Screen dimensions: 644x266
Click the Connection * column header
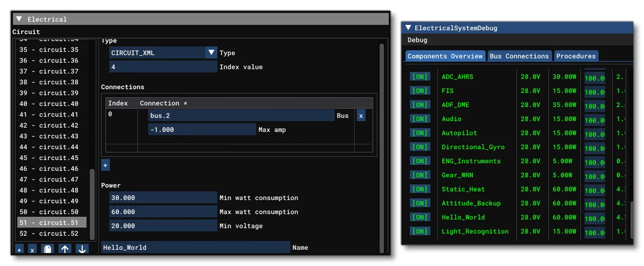coord(245,103)
